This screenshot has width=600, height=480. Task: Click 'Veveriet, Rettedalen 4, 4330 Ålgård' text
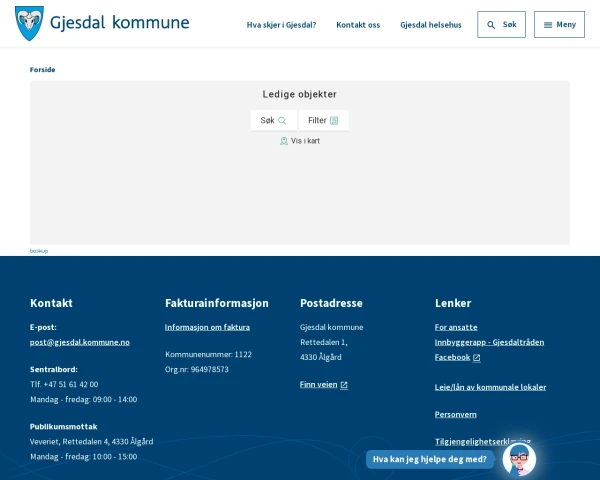[x=91, y=442]
